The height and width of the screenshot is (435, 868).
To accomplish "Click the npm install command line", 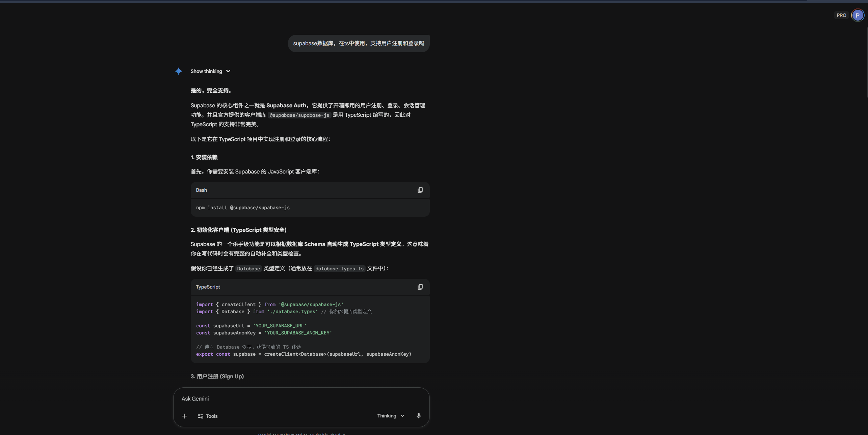I will point(243,208).
